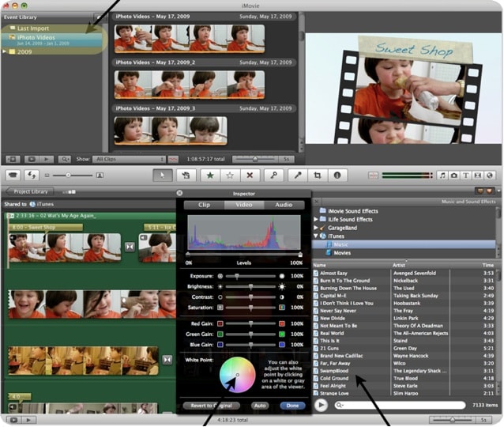
Task: Click the music search input field
Action: point(400,405)
